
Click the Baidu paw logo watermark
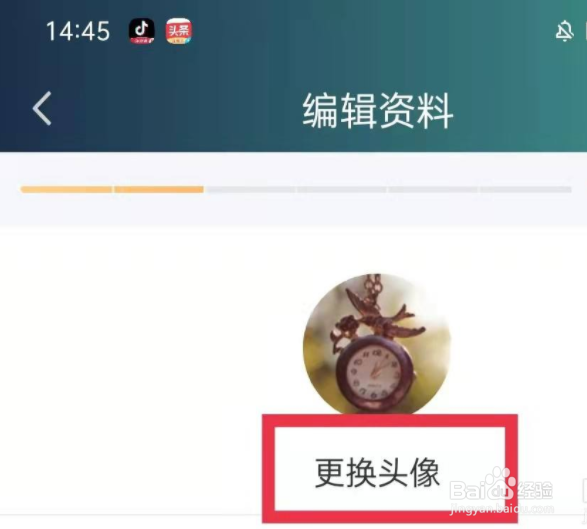click(501, 484)
